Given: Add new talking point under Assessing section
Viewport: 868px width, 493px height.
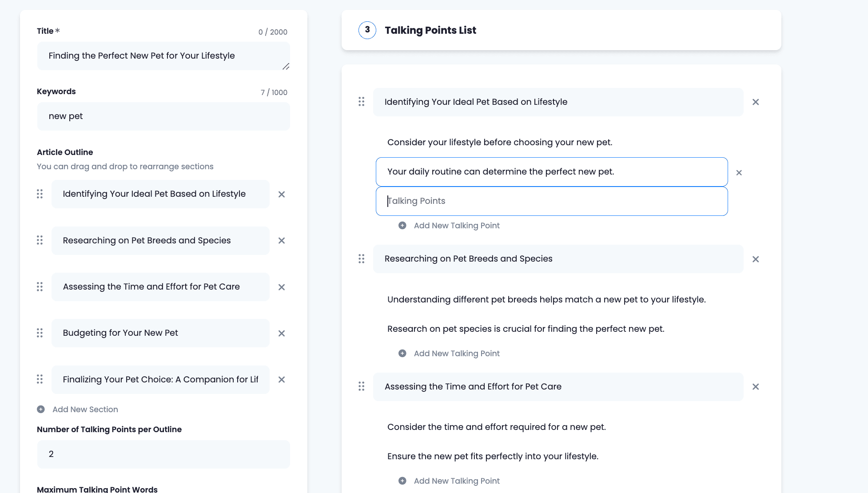Looking at the screenshot, I should coord(456,481).
